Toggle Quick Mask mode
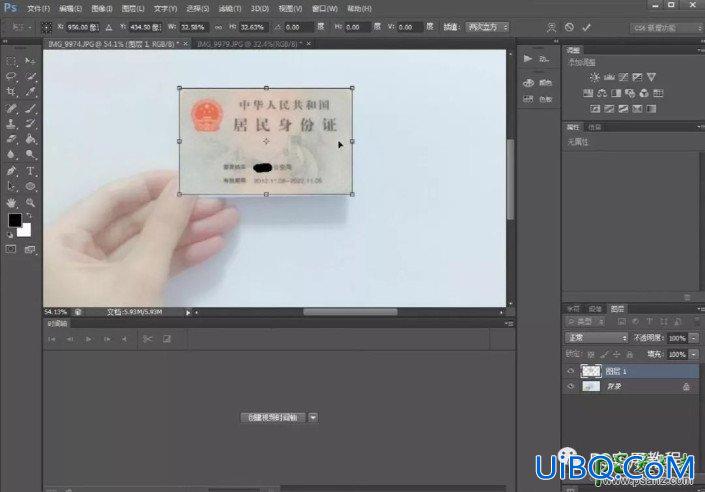 11,249
